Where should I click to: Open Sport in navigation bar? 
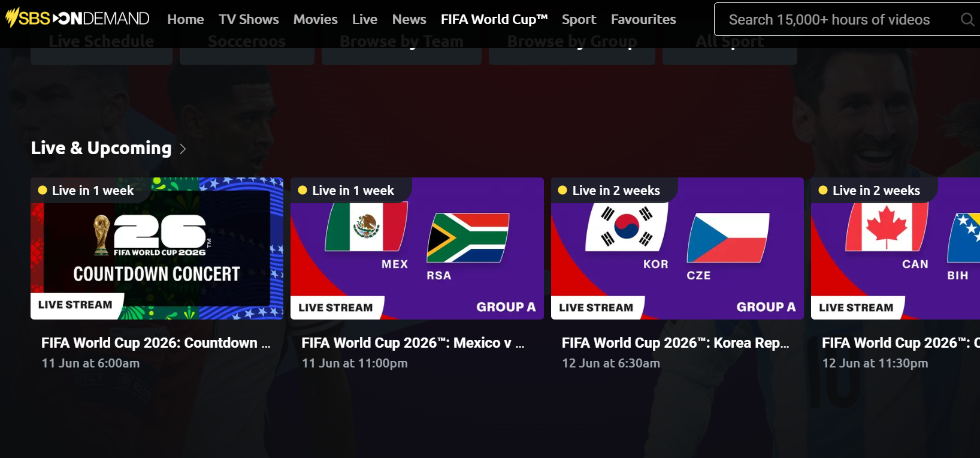click(x=579, y=19)
